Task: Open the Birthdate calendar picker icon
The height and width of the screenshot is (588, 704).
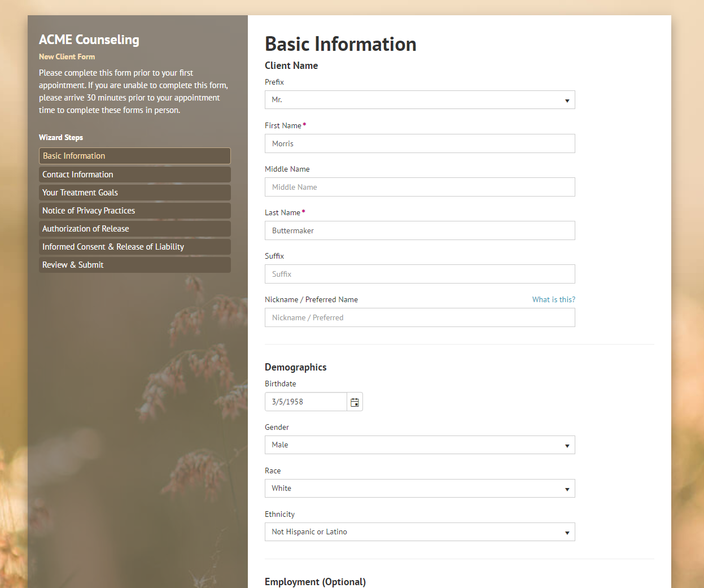Action: coord(355,402)
